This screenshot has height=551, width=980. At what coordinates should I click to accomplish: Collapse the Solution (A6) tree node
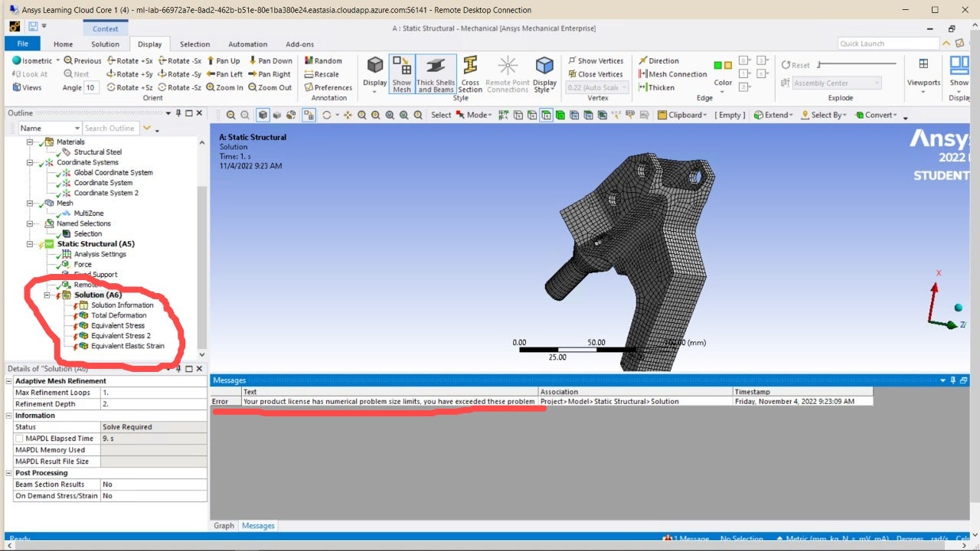pyautogui.click(x=47, y=295)
